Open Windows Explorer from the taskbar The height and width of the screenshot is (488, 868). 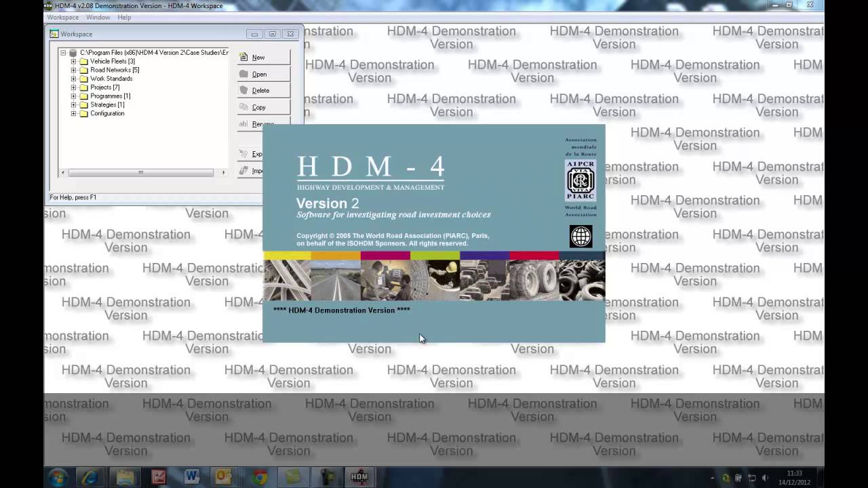point(125,477)
